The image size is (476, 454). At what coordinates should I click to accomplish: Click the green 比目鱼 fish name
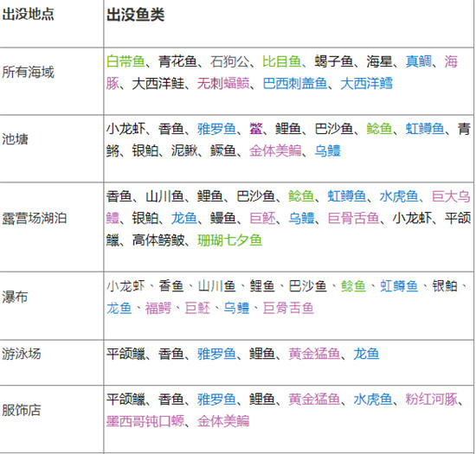tap(281, 61)
